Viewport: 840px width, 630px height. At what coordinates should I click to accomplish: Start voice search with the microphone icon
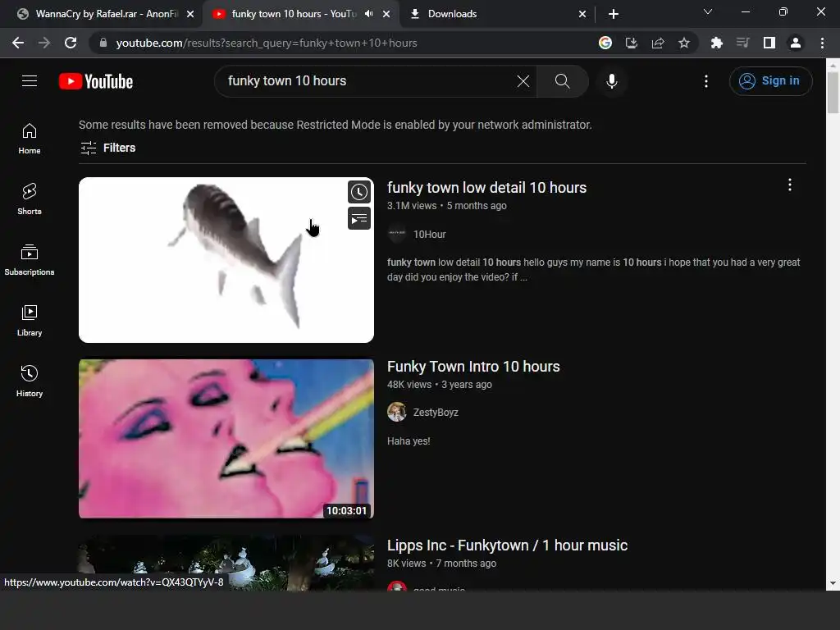(x=611, y=81)
